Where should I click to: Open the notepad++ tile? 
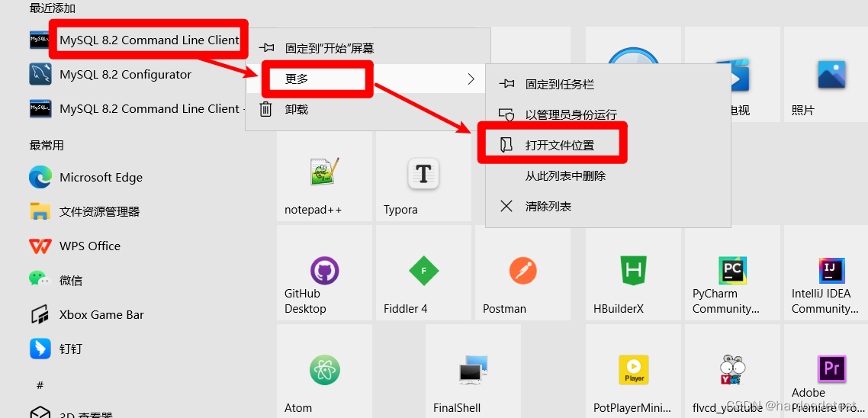(324, 177)
